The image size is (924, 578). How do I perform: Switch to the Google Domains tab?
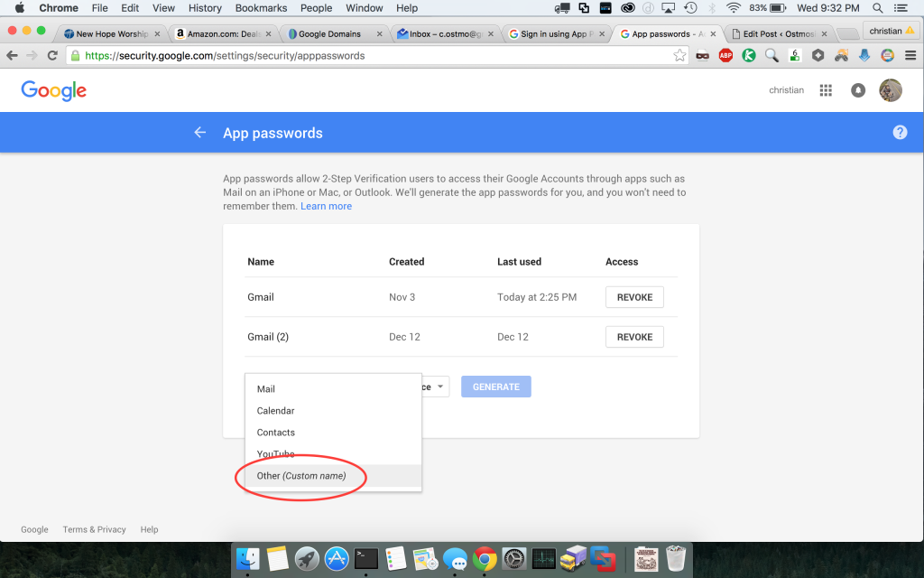coord(335,34)
